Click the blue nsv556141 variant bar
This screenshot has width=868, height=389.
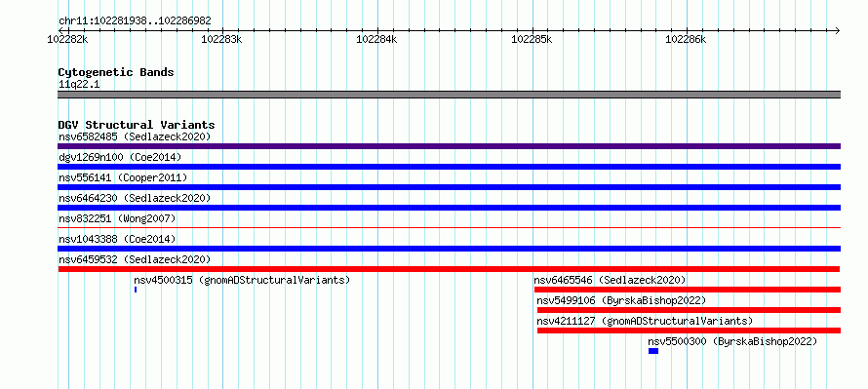pyautogui.click(x=449, y=187)
